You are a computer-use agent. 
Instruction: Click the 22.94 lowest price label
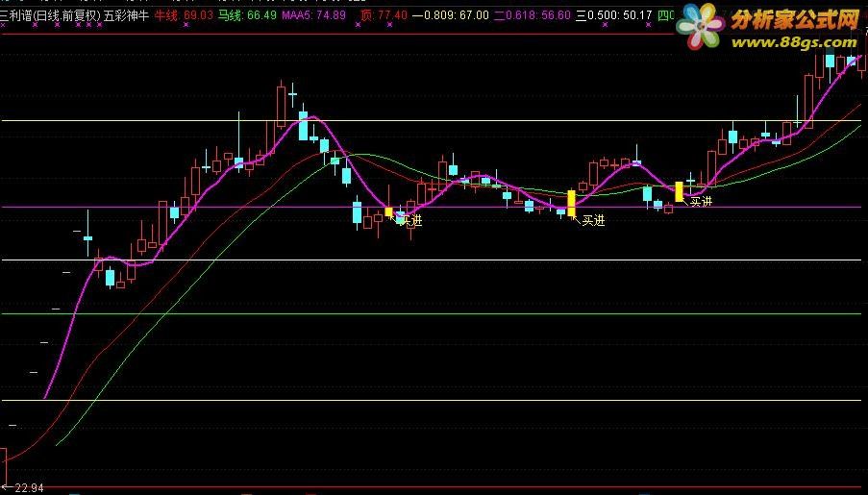pyautogui.click(x=29, y=488)
